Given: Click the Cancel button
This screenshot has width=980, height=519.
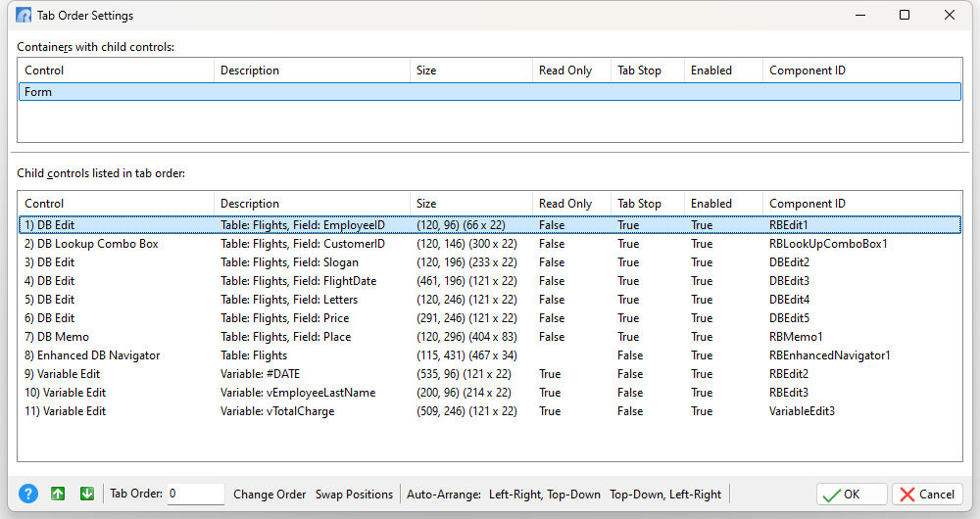Looking at the screenshot, I should [927, 494].
